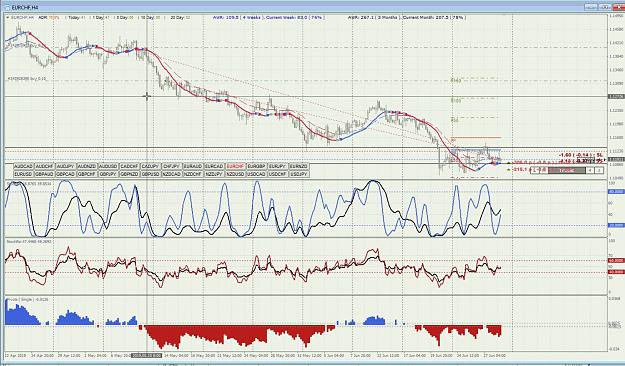Image resolution: width=625 pixels, height=366 pixels.
Task: Click the ADR label in the top bar
Action: click(x=43, y=18)
